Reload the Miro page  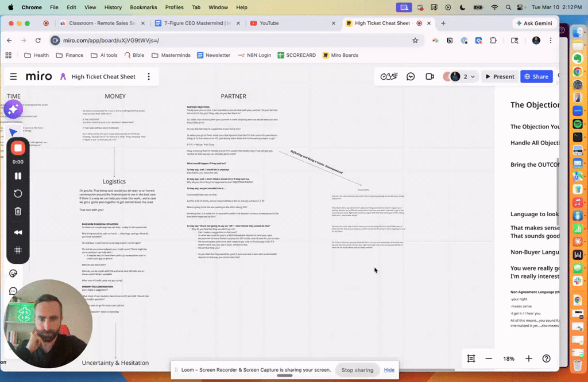tap(38, 41)
